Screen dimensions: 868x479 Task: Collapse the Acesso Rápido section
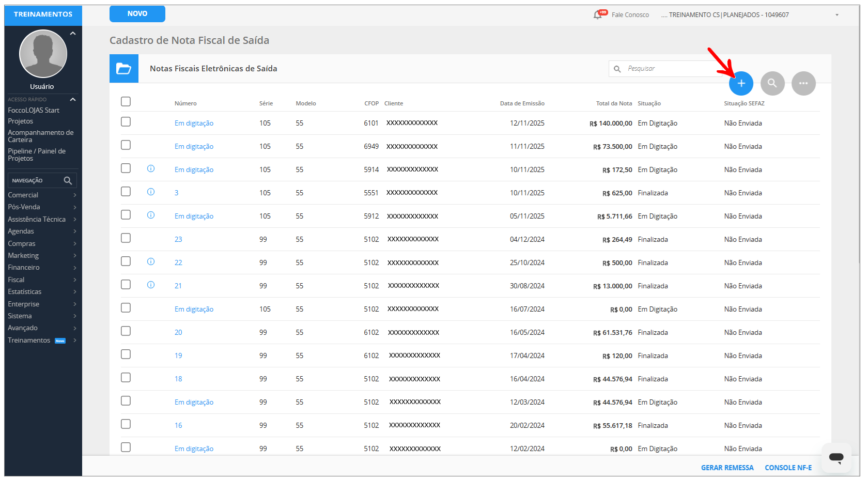73,99
